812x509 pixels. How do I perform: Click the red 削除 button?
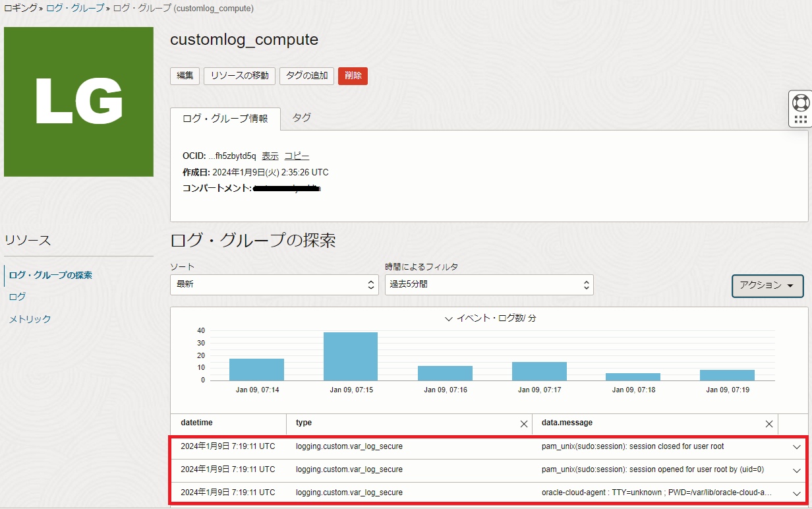pos(353,76)
